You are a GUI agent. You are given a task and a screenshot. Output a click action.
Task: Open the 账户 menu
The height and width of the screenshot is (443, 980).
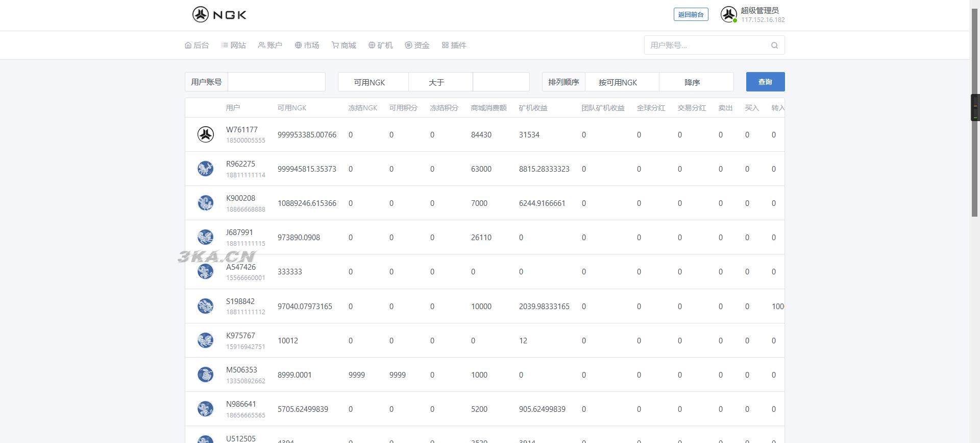click(270, 45)
